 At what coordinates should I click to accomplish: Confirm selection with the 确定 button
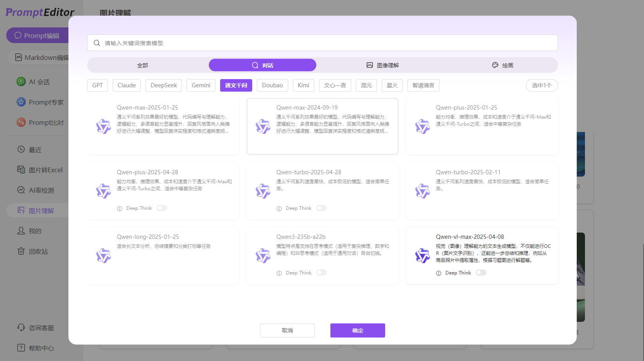tap(357, 330)
